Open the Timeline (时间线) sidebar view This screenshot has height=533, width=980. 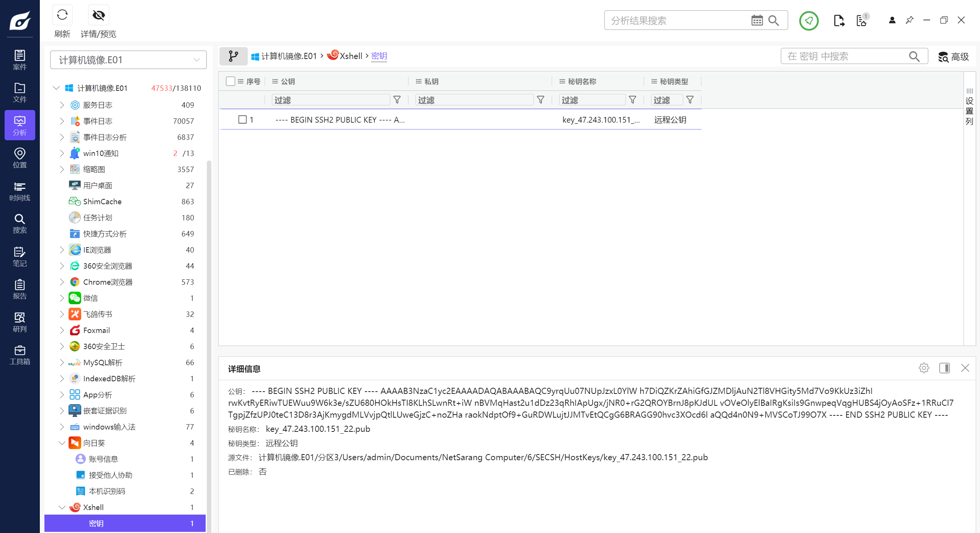pos(20,191)
